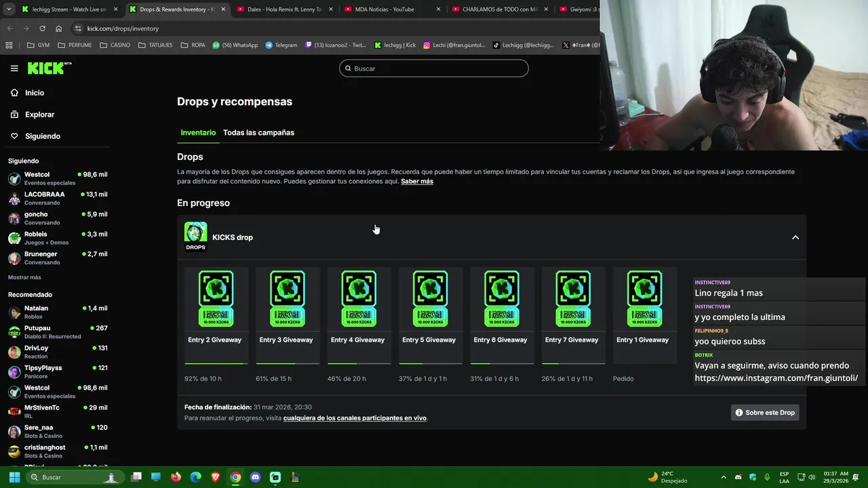Screen dimensions: 868x488
Task: Click the Buscar search field on Kick
Action: (434, 68)
